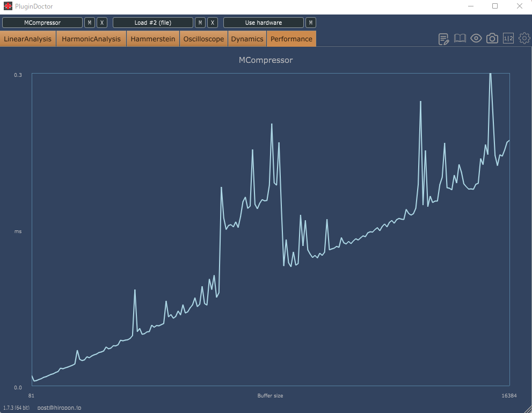Click the 0.3 y-axis value
Screen dimensions: 532x413
[18, 75]
